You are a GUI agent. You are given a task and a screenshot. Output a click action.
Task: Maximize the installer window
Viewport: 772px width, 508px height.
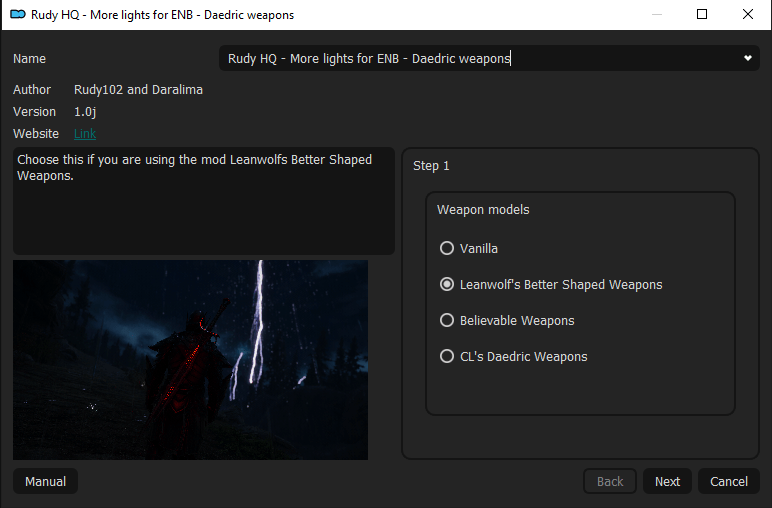[702, 14]
